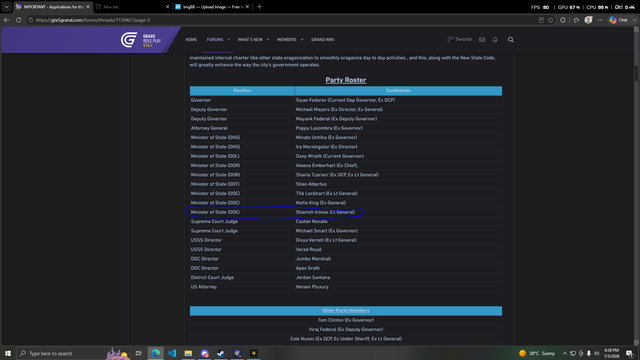Click the Position column header
The image size is (640, 360).
pos(242,91)
